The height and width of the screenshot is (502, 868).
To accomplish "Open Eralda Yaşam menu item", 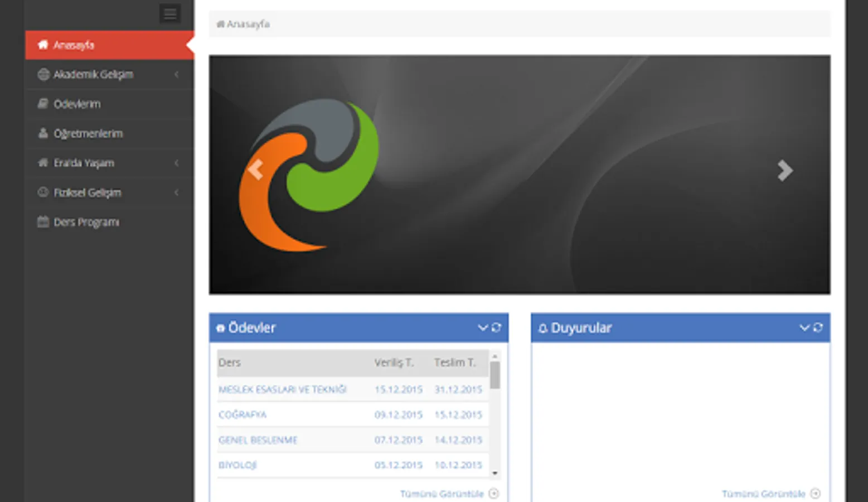I will coord(109,163).
